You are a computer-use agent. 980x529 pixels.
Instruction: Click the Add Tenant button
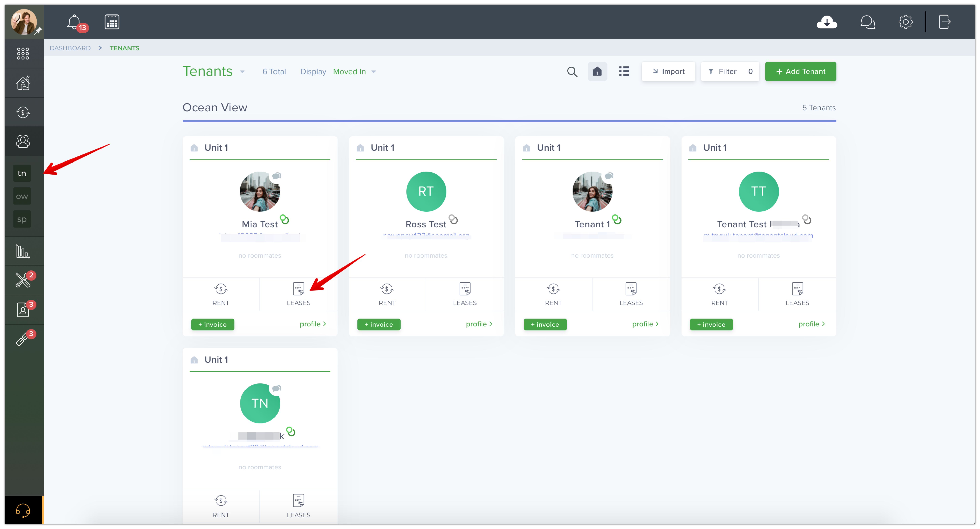pyautogui.click(x=800, y=71)
